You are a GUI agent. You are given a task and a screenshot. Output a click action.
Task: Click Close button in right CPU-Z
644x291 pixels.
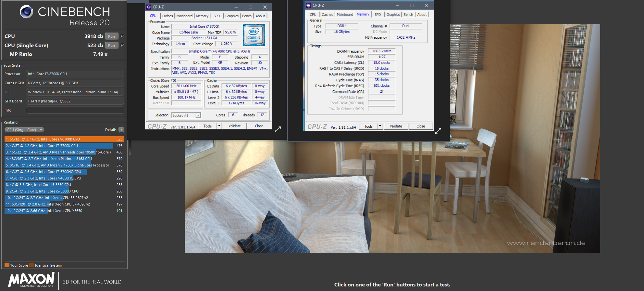(x=421, y=126)
